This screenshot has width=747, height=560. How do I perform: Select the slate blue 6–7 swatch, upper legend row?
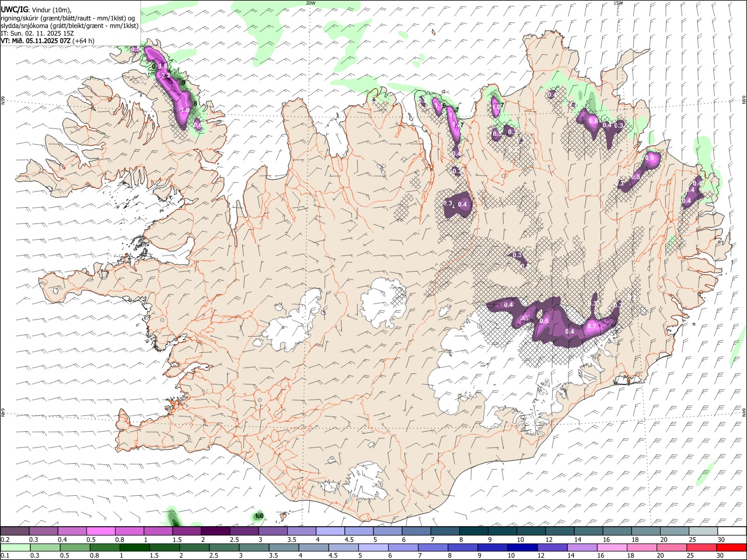tap(416, 531)
